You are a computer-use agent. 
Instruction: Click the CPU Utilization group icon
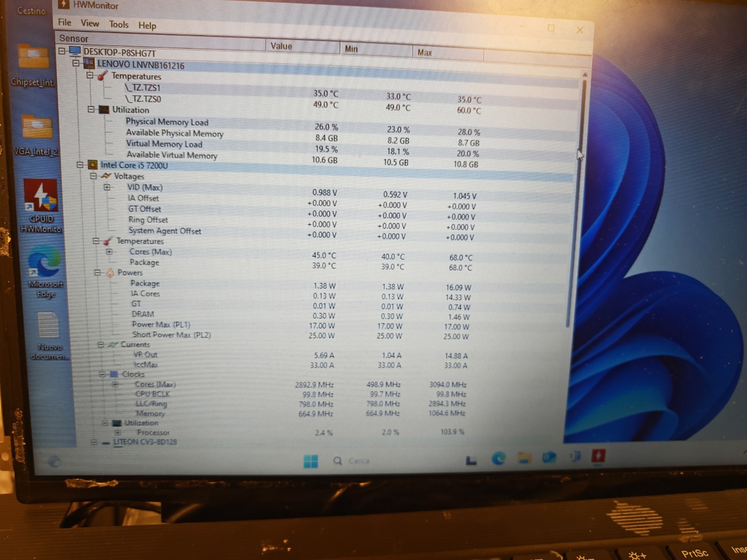[117, 423]
